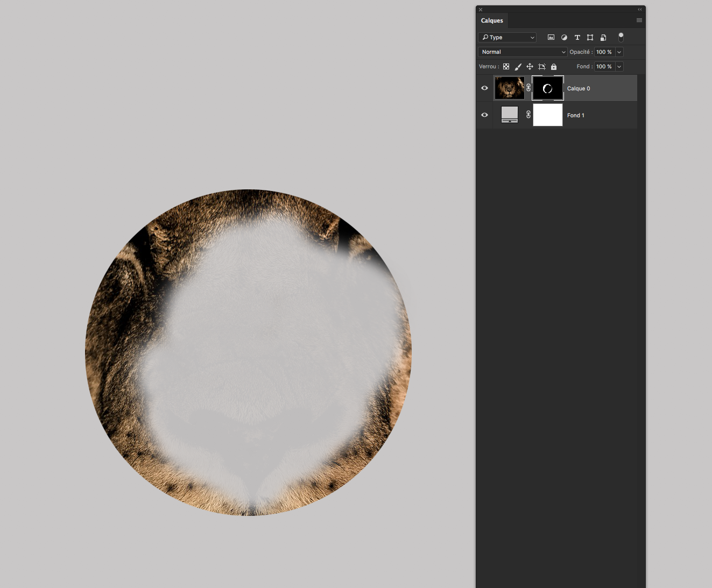
Task: Filter for type layers icon
Action: [x=577, y=37]
